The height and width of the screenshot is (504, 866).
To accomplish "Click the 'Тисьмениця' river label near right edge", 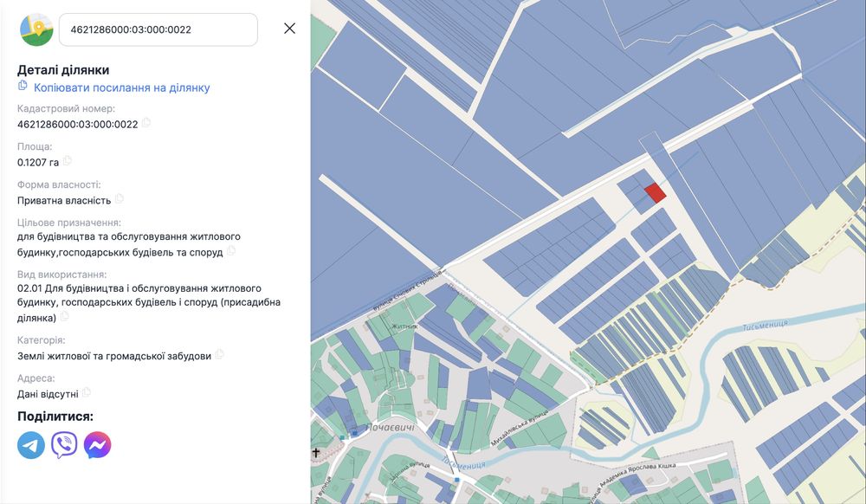I will click(765, 326).
